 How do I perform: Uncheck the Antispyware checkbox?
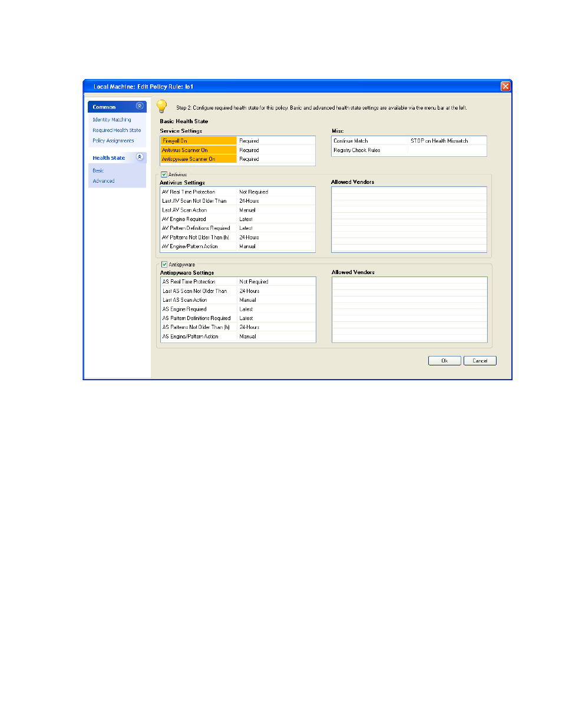164,264
